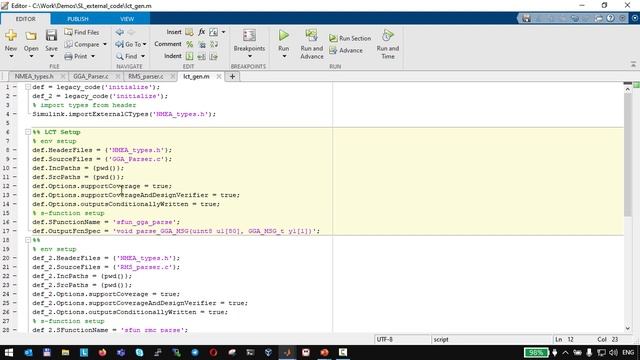
Task: Collapse the toolstrip with bottom-right arrow
Action: (633, 64)
